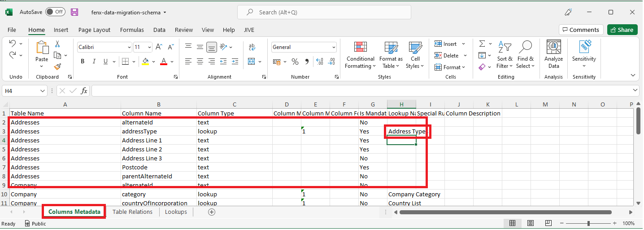Click the Save disk icon
644x230 pixels.
point(74,12)
